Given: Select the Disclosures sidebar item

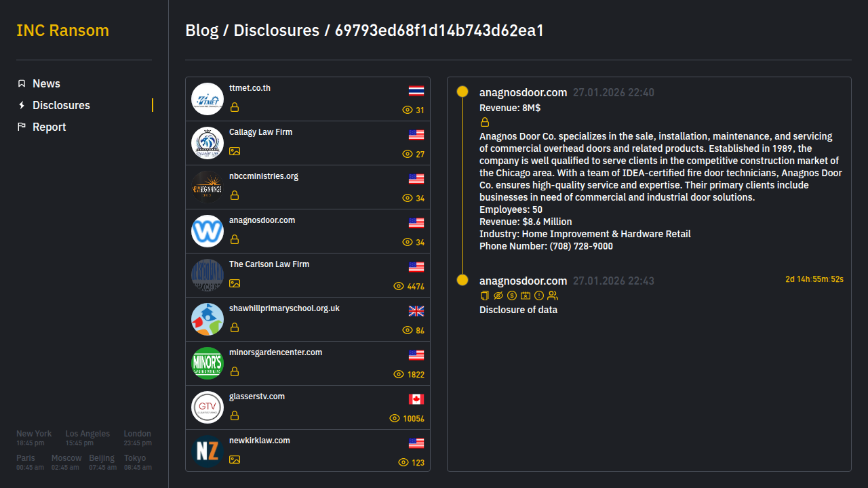Looking at the screenshot, I should pyautogui.click(x=61, y=105).
